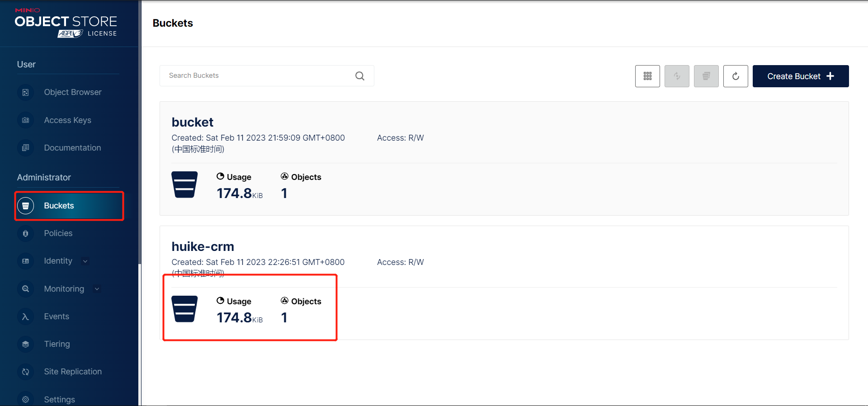Click 'Access: R/W' on huike-crm card

point(401,262)
